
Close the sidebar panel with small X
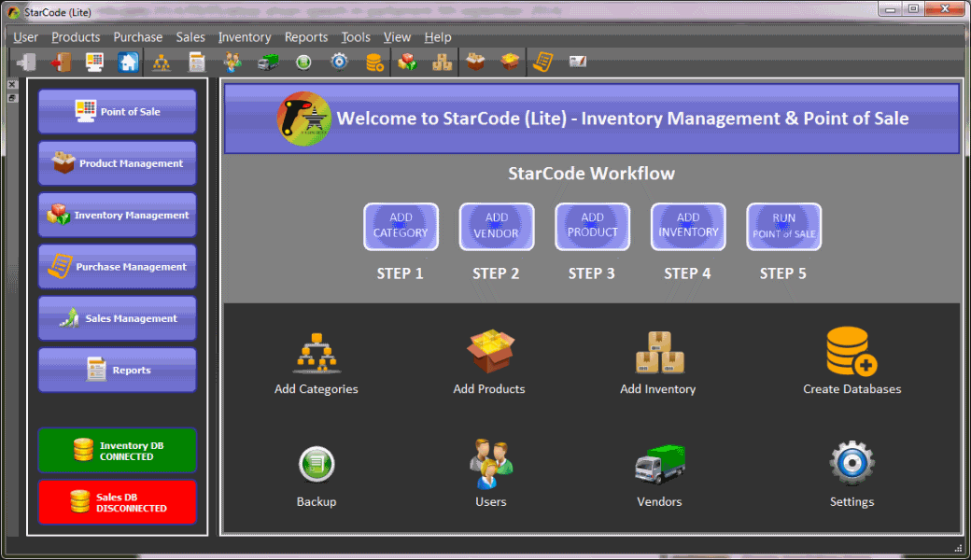tap(12, 84)
